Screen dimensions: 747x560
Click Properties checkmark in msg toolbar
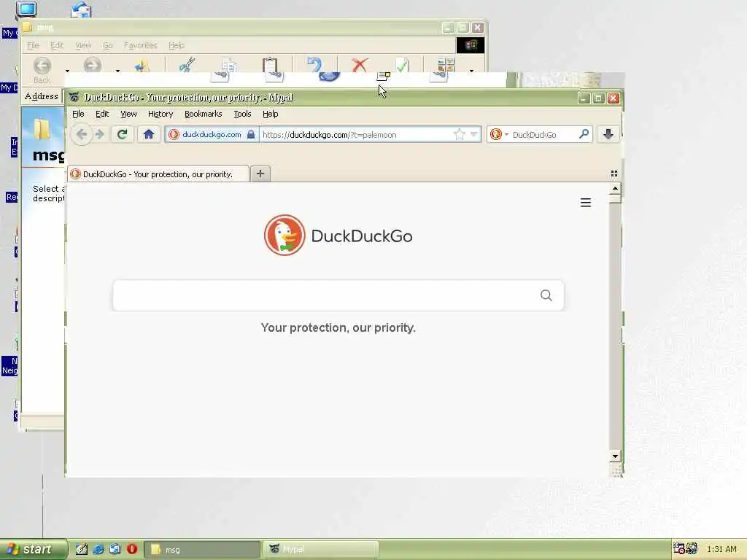pos(402,65)
